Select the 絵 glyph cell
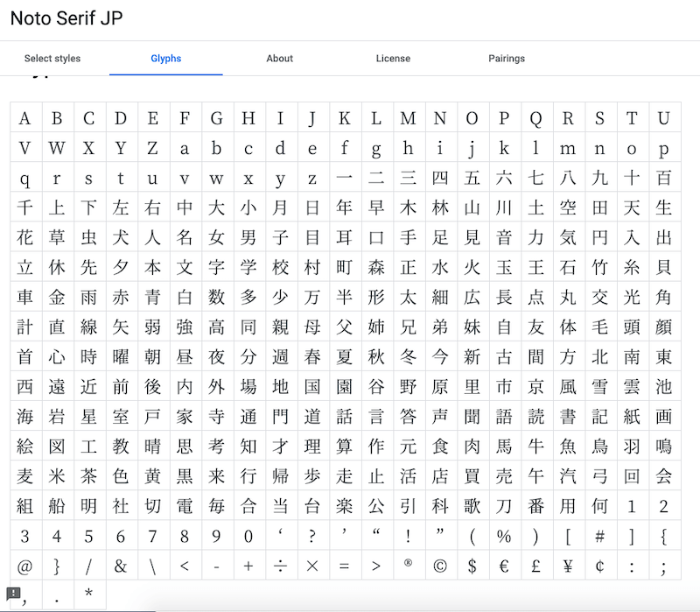Image resolution: width=700 pixels, height=612 pixels. click(26, 446)
